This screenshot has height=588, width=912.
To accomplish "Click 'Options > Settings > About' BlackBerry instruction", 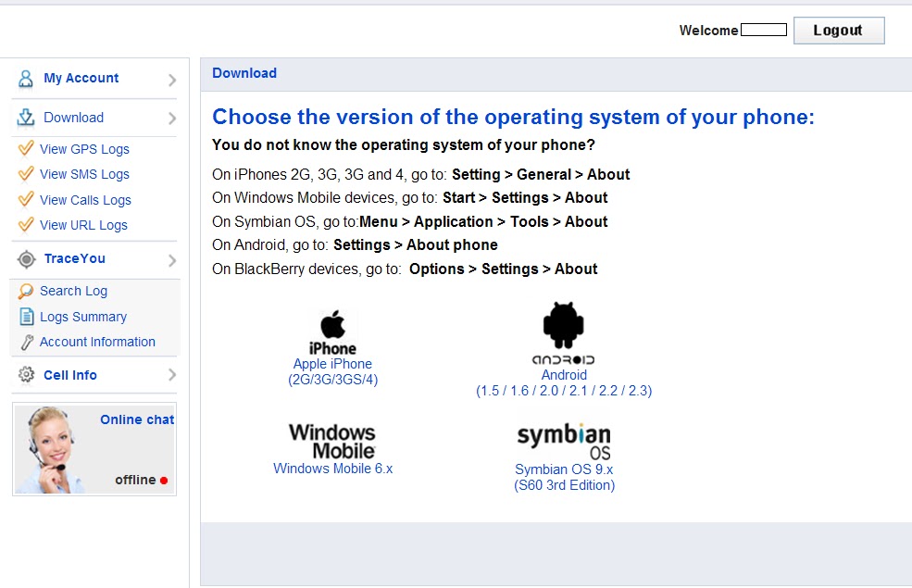I will 503,269.
